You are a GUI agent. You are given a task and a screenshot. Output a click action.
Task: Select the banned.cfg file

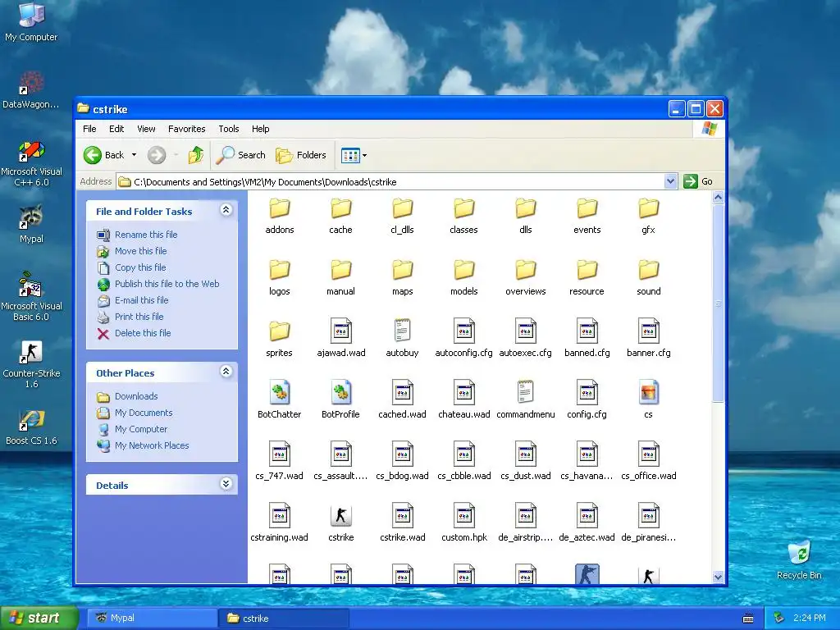tap(587, 339)
